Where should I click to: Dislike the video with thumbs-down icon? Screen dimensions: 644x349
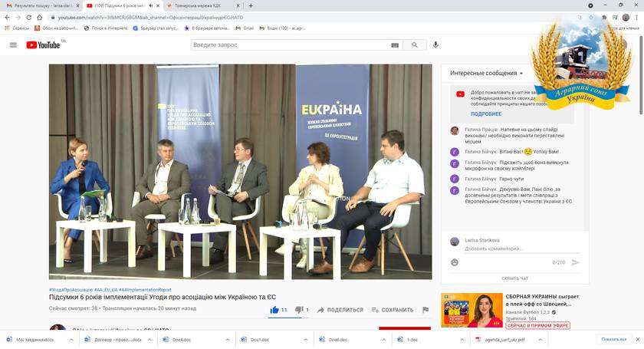tap(299, 310)
